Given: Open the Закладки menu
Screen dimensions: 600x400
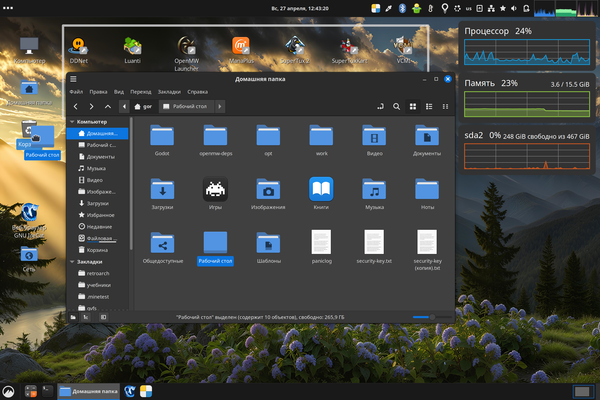Looking at the screenshot, I should (x=169, y=91).
